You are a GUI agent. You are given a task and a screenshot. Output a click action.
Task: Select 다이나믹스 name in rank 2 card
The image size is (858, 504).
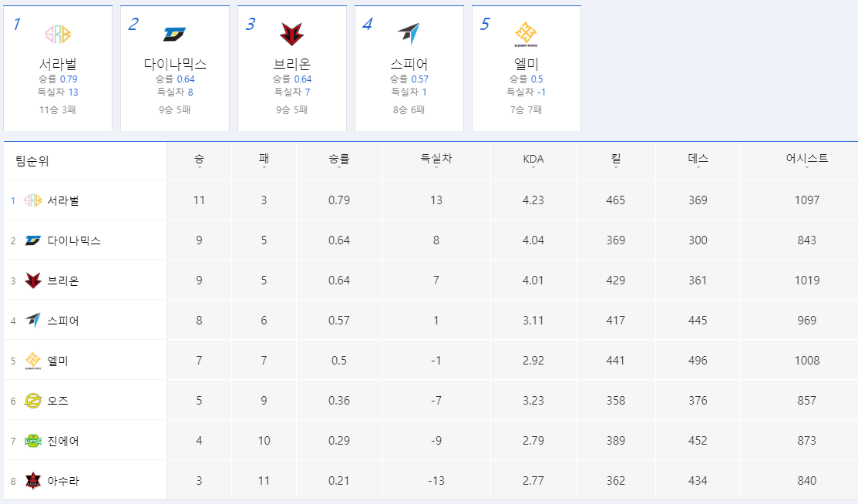175,64
